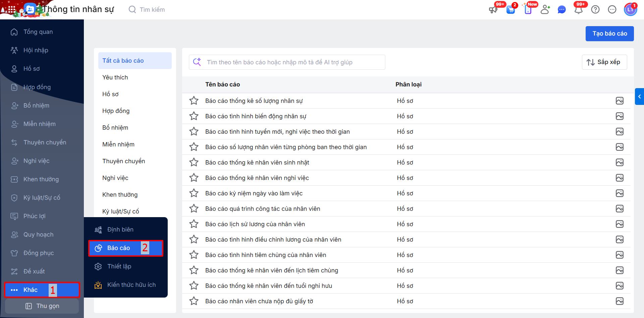644x318 pixels.
Task: Open Báo cáo thống kê nhân viên nghỉ việc
Action: (x=257, y=178)
